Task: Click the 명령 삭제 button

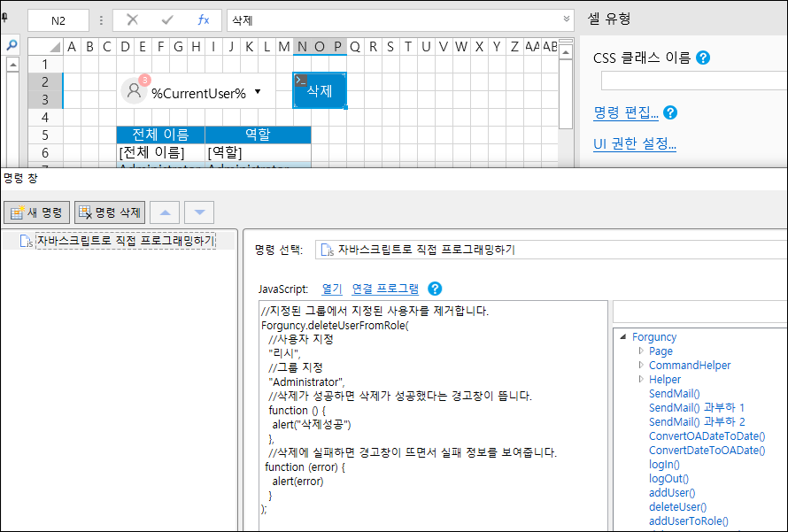Action: 109,212
